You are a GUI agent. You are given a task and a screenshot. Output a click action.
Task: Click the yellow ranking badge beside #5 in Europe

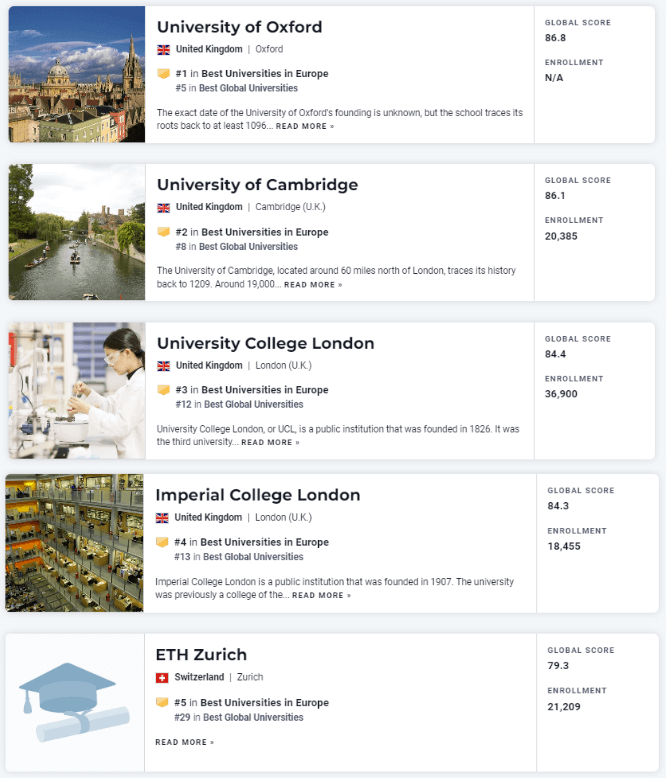click(162, 702)
